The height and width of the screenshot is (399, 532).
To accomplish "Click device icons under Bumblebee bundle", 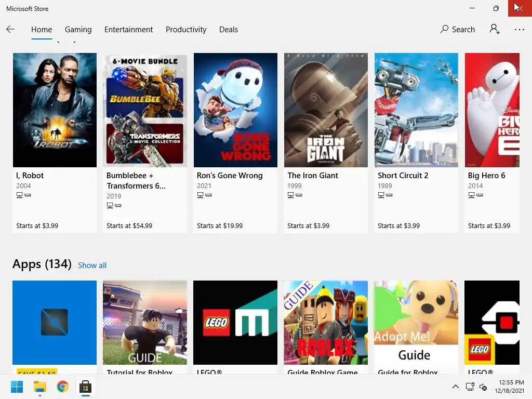I will coord(114,205).
